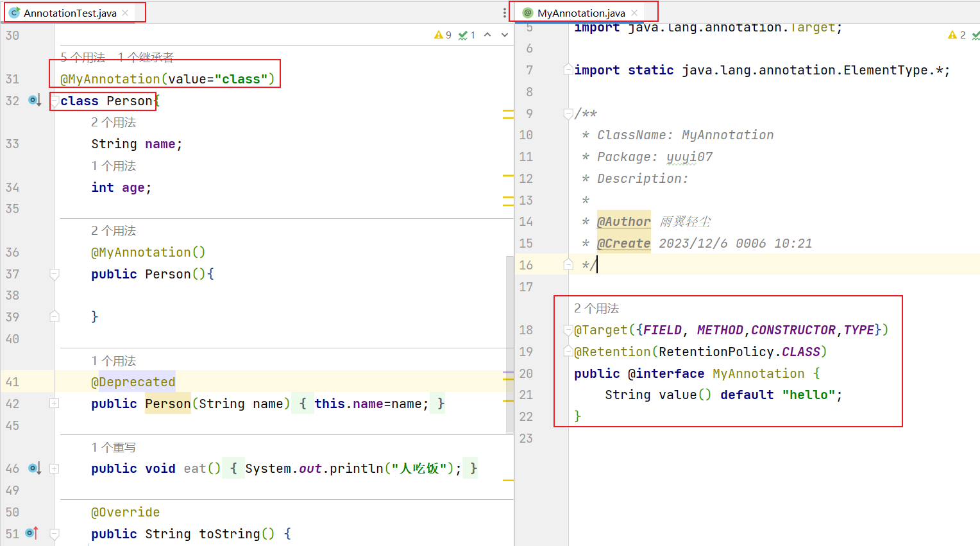Image resolution: width=980 pixels, height=546 pixels.
Task: Jump to next highlighted problem arrow
Action: tap(505, 35)
